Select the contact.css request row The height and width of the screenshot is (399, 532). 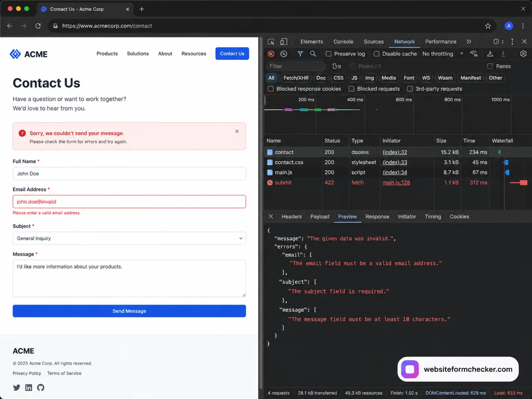pos(398,163)
